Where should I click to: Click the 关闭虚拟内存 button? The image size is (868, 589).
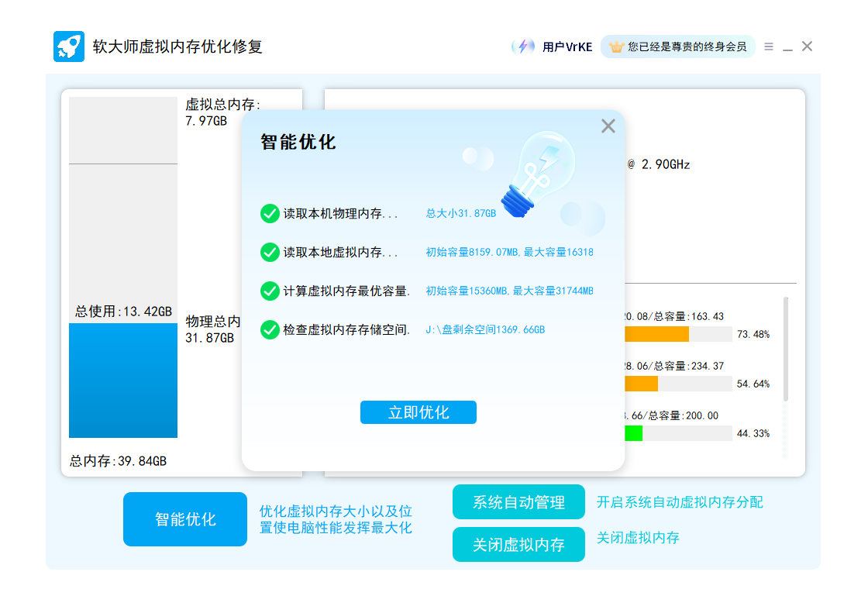(518, 544)
